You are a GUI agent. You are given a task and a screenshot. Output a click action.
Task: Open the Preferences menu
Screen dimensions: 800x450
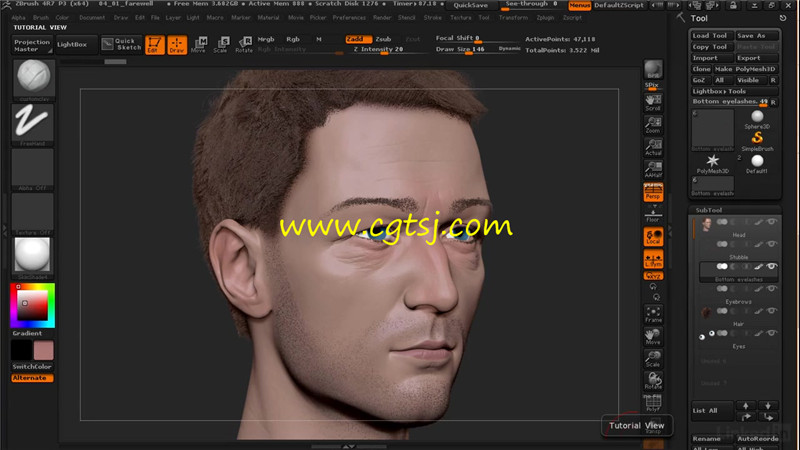coord(349,18)
